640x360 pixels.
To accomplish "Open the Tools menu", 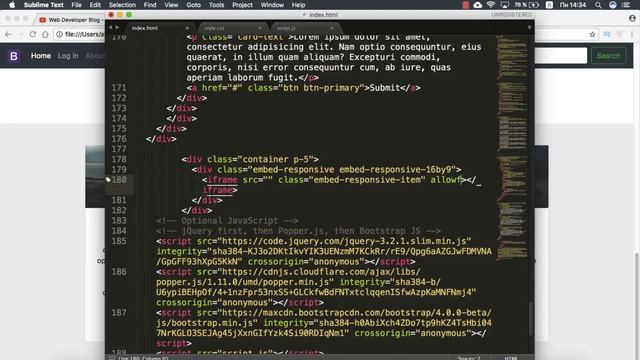I will (216, 5).
